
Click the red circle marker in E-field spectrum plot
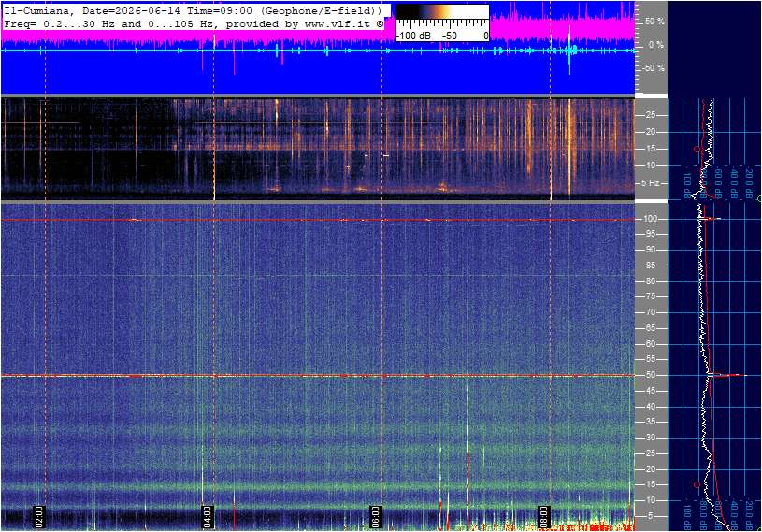point(697,484)
